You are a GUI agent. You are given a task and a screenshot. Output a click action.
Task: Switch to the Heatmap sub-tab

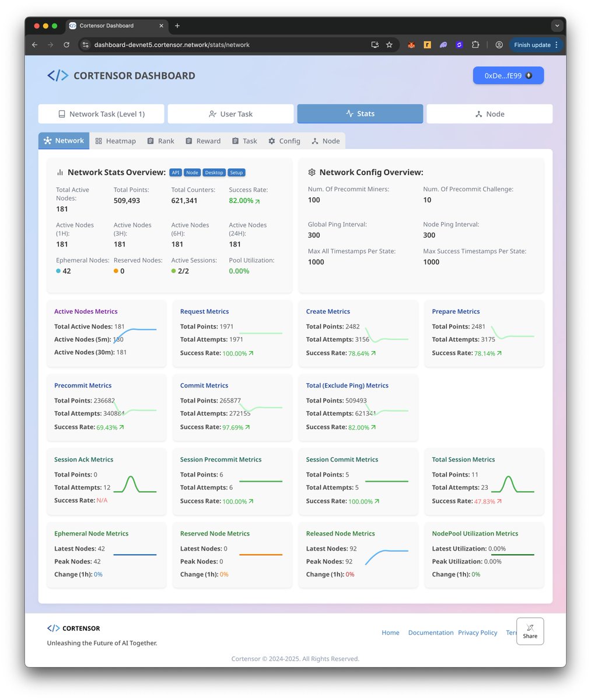pos(116,141)
